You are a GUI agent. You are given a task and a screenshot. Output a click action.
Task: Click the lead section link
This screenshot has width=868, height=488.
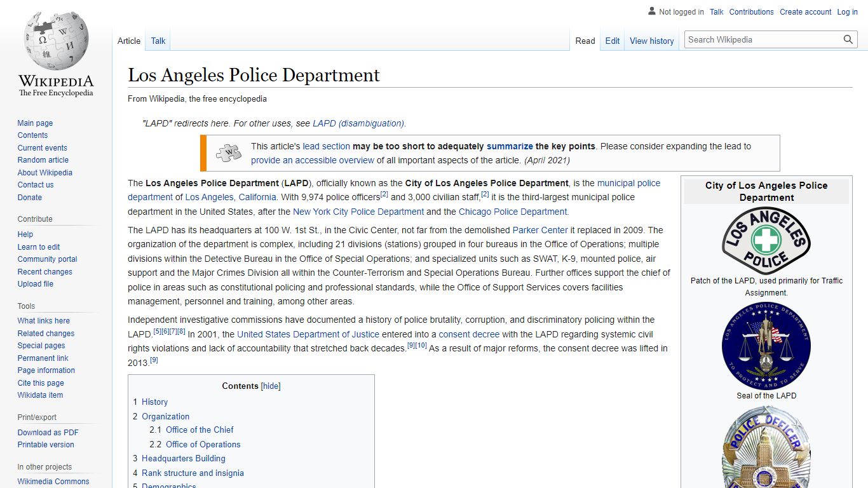pos(327,146)
